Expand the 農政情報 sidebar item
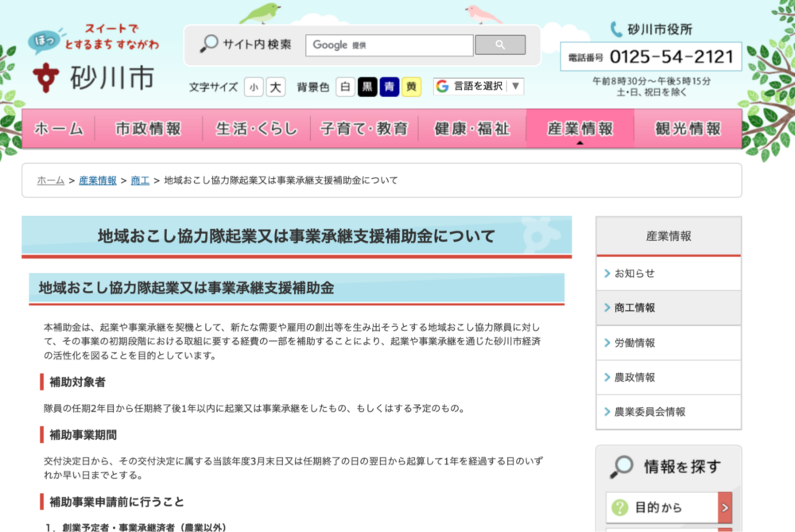 (668, 377)
